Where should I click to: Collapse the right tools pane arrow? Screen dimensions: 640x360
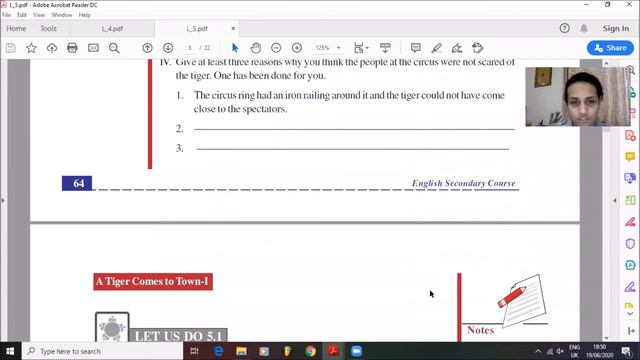point(615,200)
